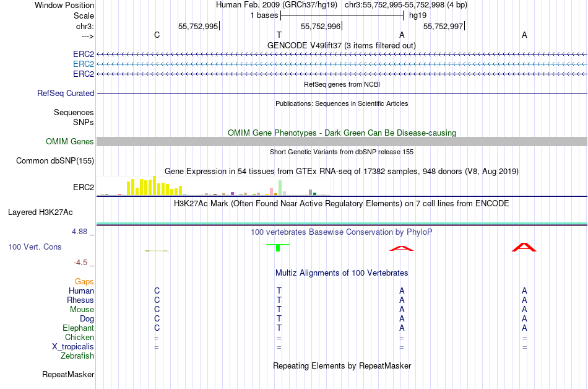Select the Chicken alignment species label
This screenshot has height=389, width=588.
79,337
